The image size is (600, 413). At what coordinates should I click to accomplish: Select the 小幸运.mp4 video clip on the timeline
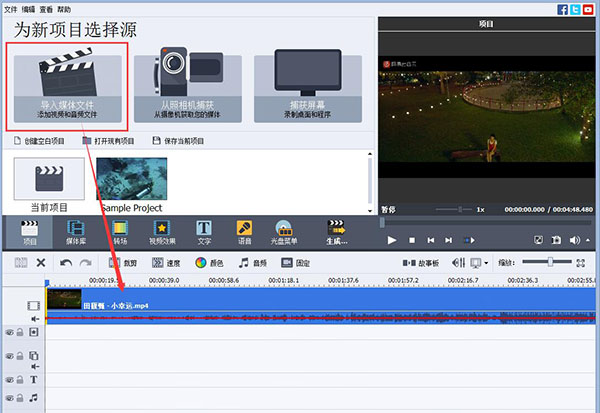pos(321,299)
